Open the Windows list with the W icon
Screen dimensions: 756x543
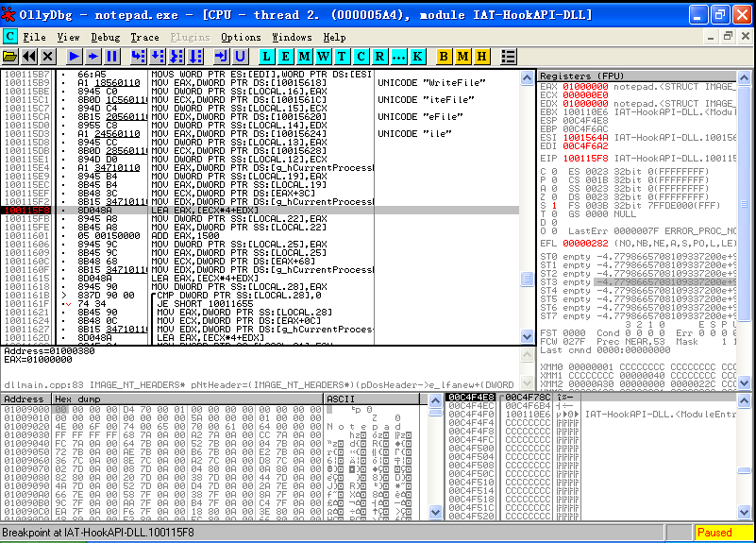point(323,57)
